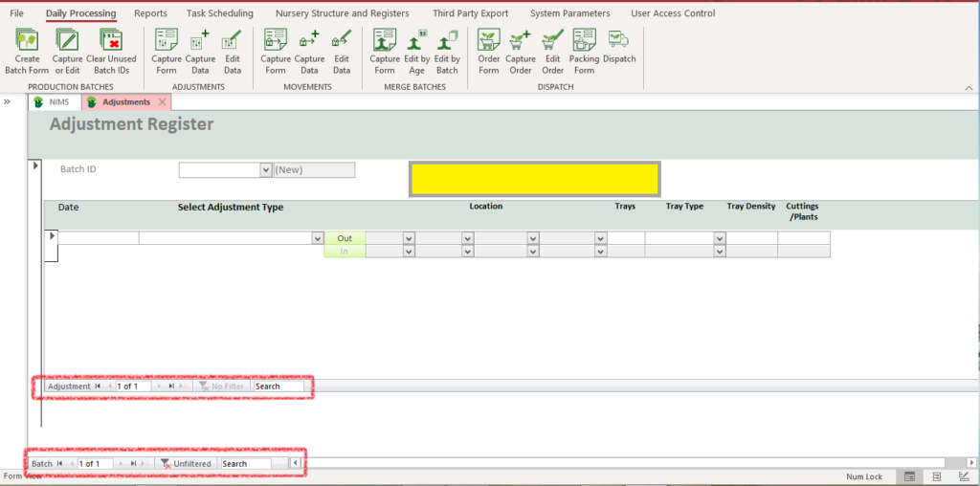
Task: Open the System Parameters tab
Action: [x=569, y=13]
